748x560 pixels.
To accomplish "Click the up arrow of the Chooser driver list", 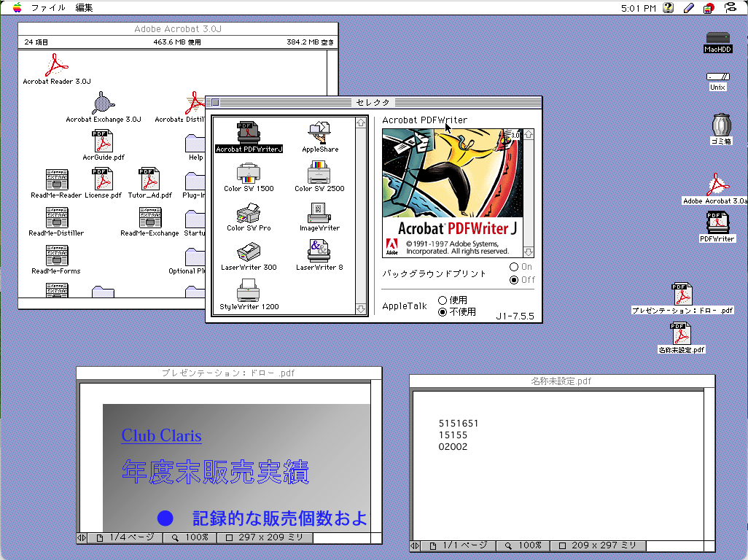I will point(361,122).
